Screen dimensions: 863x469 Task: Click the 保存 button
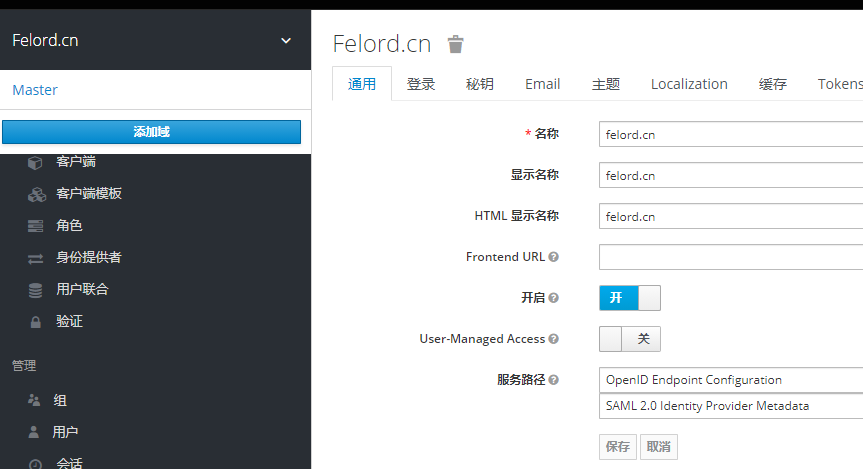pos(618,446)
